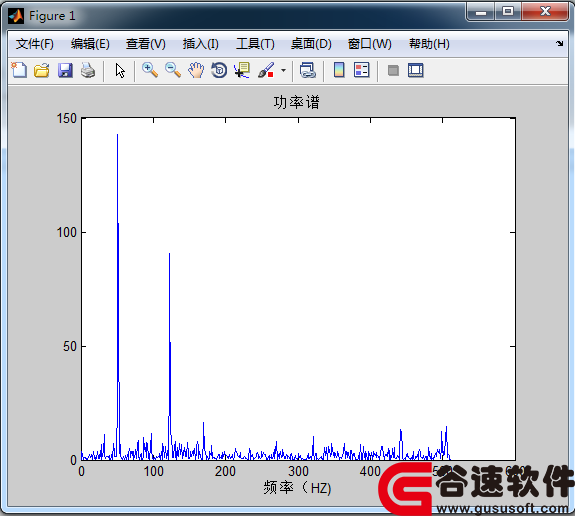Maximize the Figure 1 window
The width and height of the screenshot is (575, 516).
coord(508,12)
